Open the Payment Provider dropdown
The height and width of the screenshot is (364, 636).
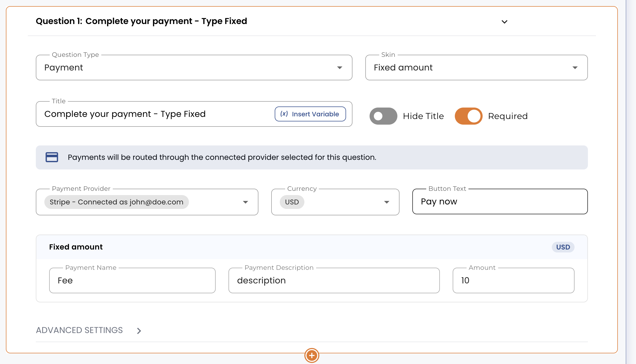tap(147, 202)
